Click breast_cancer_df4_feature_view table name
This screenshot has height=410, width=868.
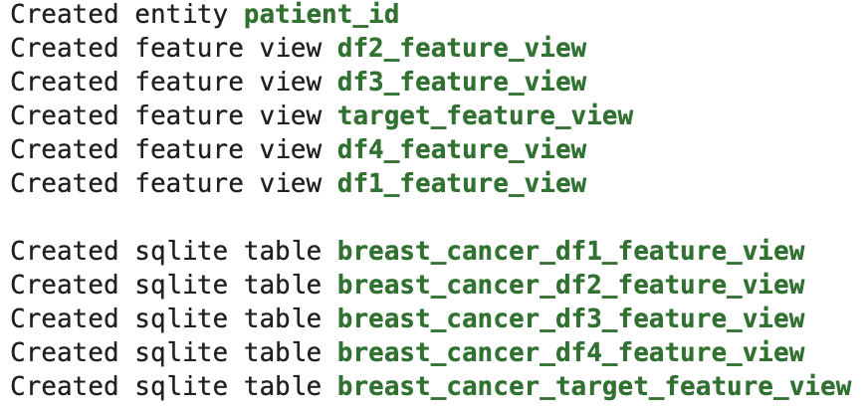pos(570,352)
